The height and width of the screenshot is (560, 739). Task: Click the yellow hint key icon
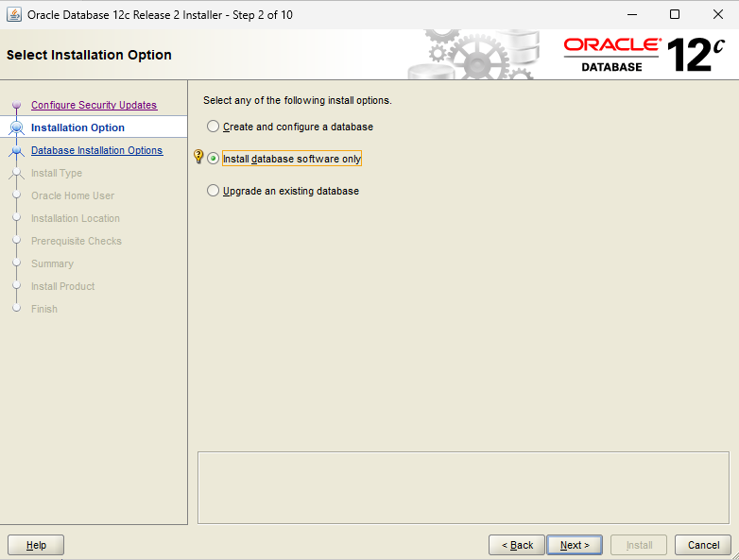pyautogui.click(x=198, y=157)
